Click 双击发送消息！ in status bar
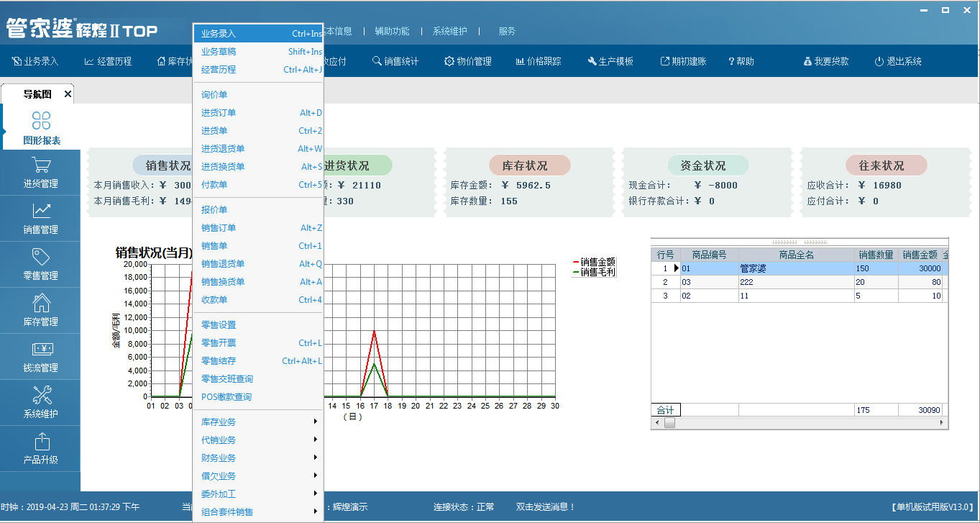Viewport: 980px width, 523px height. pos(546,507)
